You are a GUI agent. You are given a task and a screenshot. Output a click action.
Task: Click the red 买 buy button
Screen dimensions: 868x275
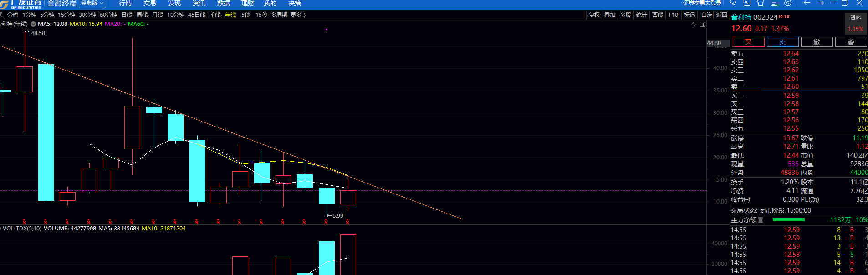(748, 42)
